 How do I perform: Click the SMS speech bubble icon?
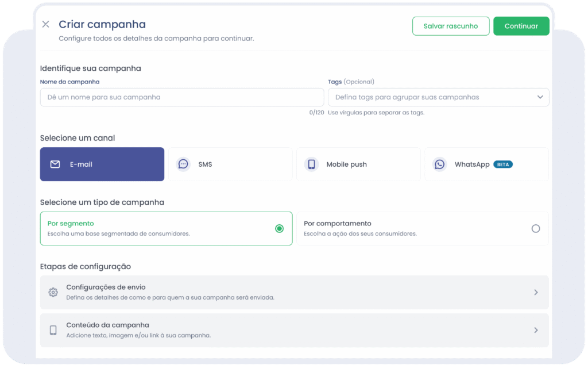(x=183, y=164)
